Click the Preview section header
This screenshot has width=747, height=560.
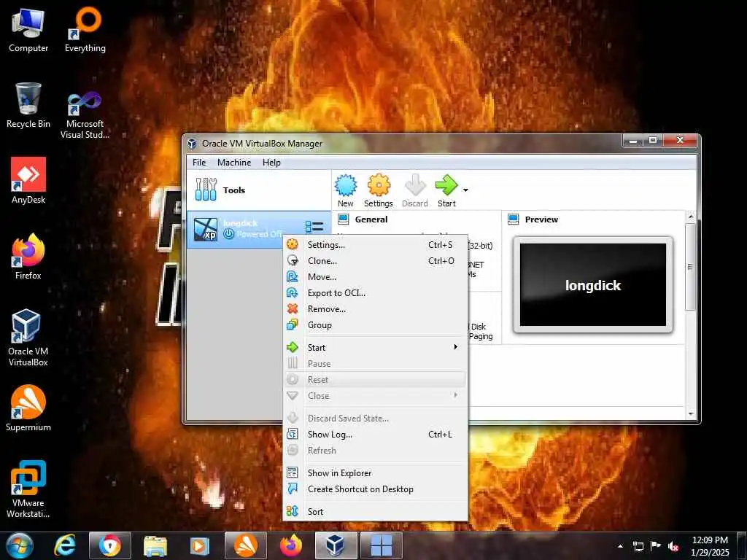[x=541, y=219]
